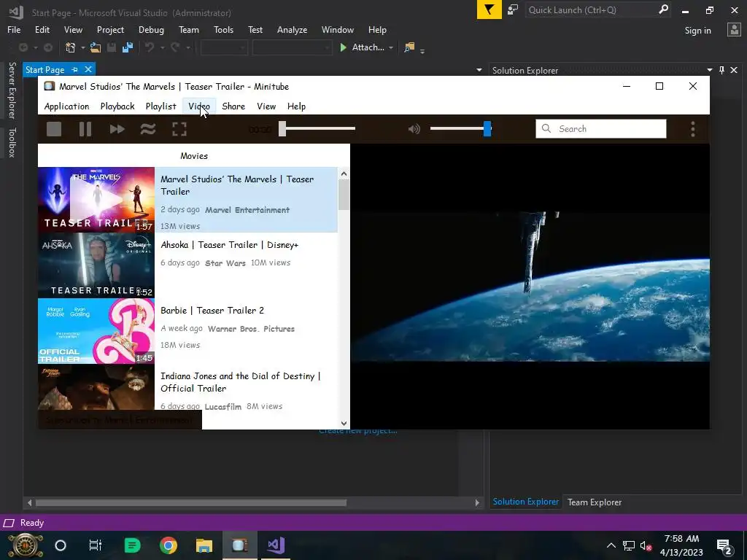
Task: Open Minitube Share menu
Action: pos(233,106)
